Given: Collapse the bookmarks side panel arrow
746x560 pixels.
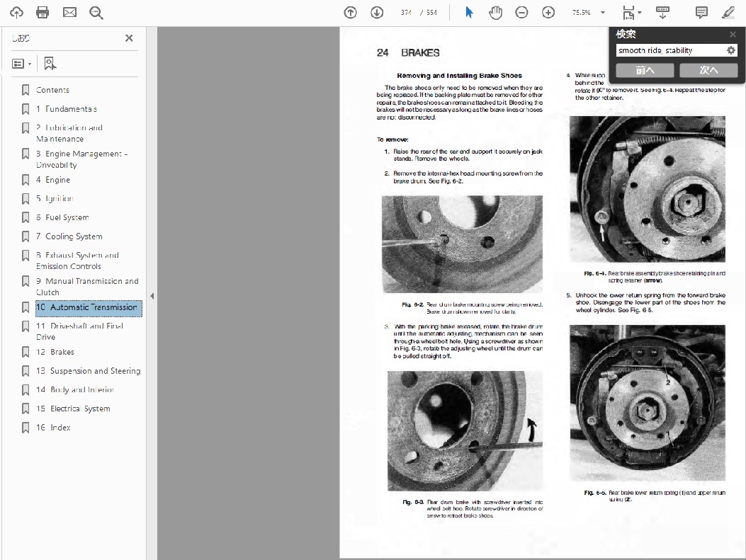Looking at the screenshot, I should click(x=152, y=296).
